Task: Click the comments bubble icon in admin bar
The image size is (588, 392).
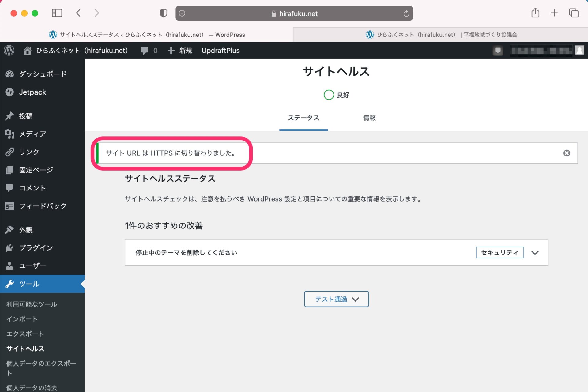Action: click(145, 51)
